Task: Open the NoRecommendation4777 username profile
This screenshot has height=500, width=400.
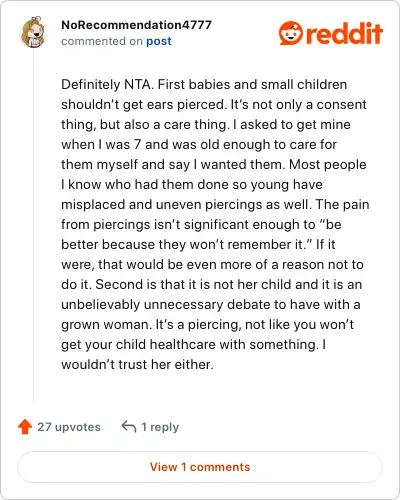Action: (x=136, y=25)
